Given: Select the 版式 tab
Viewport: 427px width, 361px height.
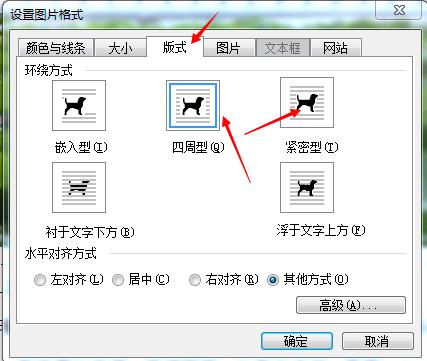Looking at the screenshot, I should coord(175,47).
